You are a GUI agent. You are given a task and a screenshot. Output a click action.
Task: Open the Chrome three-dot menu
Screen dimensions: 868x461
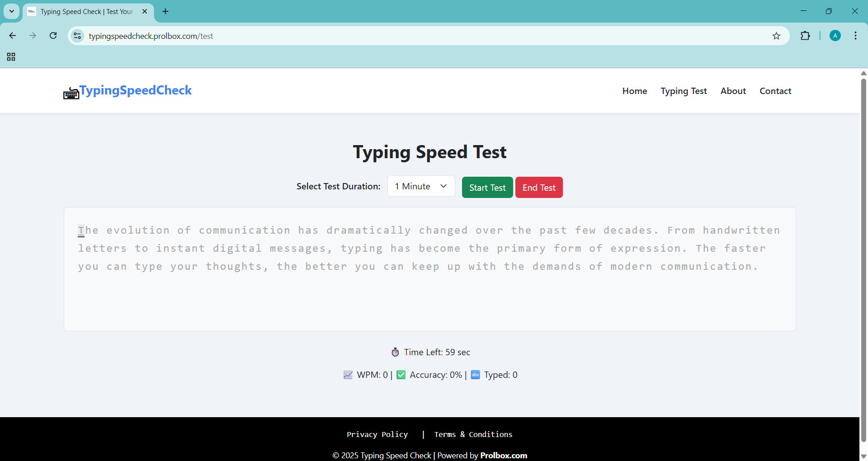pos(855,36)
